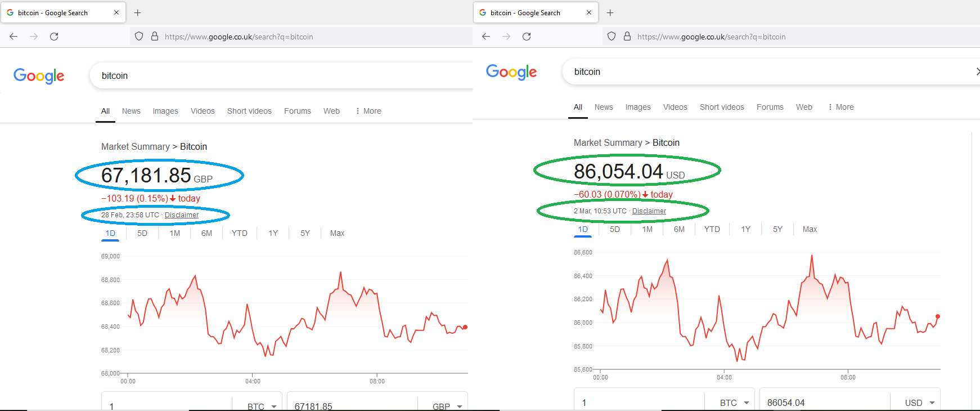This screenshot has width=980, height=411.
Task: Select 6M range on GBP chart
Action: point(207,233)
